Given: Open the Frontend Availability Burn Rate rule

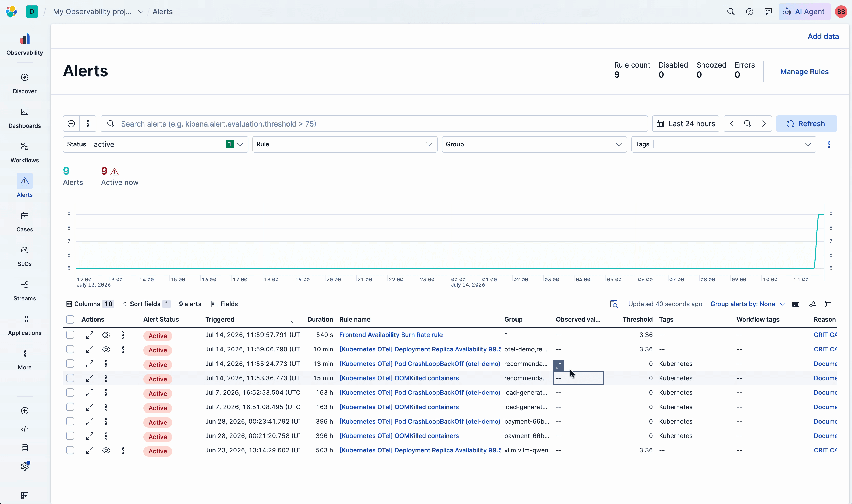Looking at the screenshot, I should tap(391, 335).
